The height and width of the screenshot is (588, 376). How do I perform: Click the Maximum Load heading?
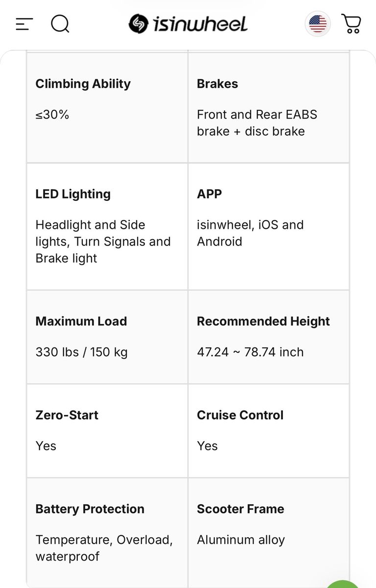[81, 321]
